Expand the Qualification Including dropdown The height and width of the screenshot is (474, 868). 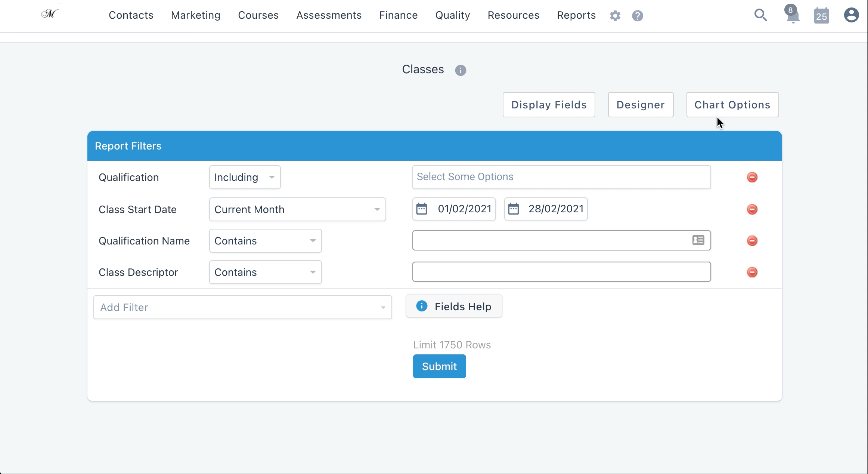tap(245, 177)
